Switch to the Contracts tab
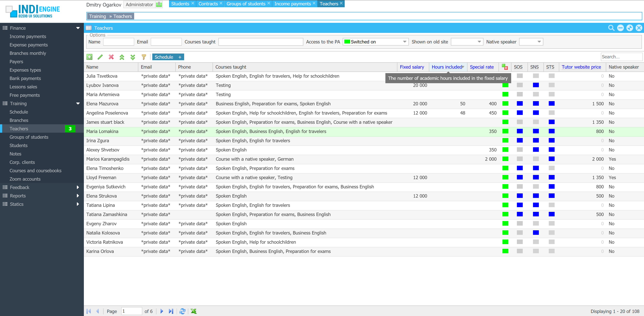This screenshot has width=644, height=316. coord(208,4)
